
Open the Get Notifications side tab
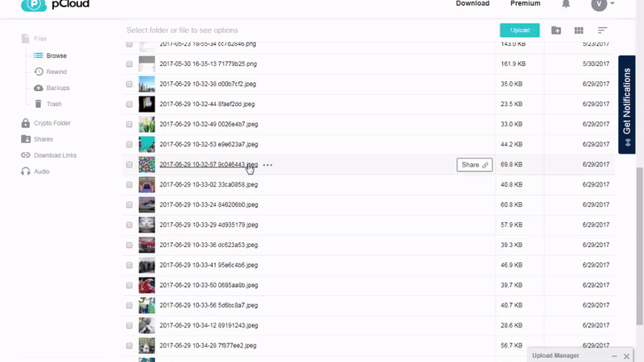pos(627,105)
